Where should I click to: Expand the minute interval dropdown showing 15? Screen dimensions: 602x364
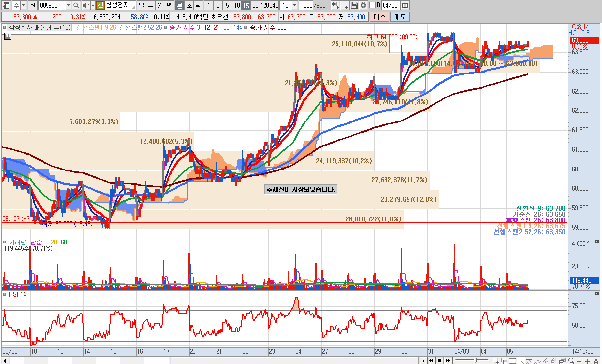pos(294,5)
